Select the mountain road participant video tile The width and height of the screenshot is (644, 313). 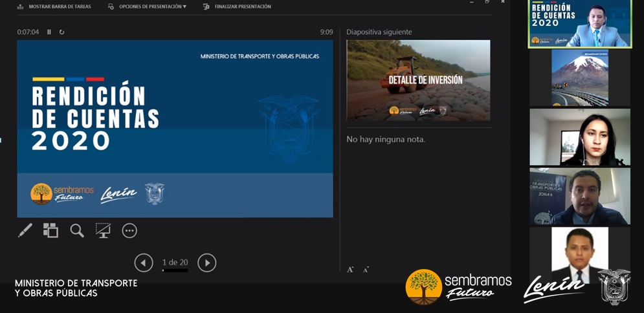click(580, 78)
